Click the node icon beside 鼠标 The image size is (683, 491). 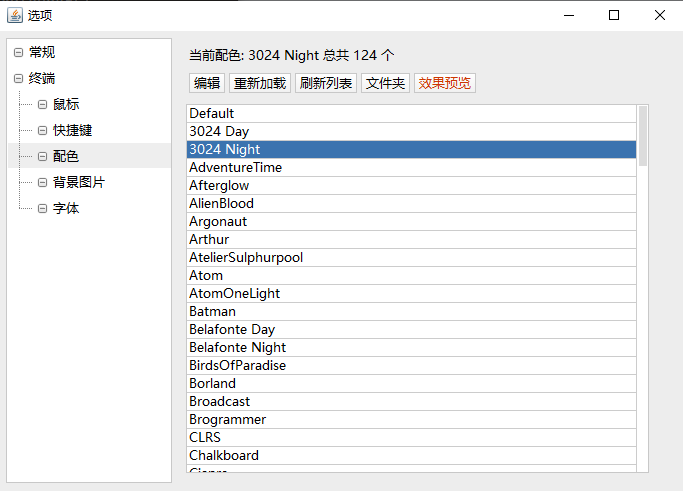tap(42, 104)
